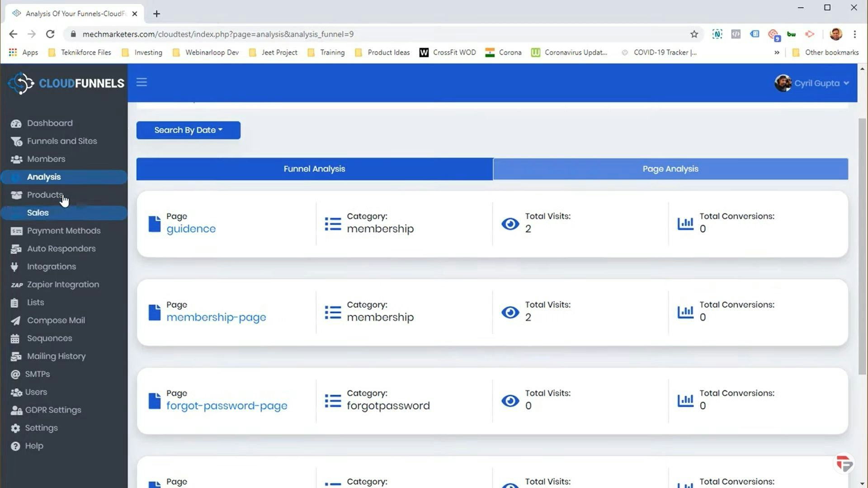Click the bookmark star in address bar

pyautogui.click(x=694, y=34)
